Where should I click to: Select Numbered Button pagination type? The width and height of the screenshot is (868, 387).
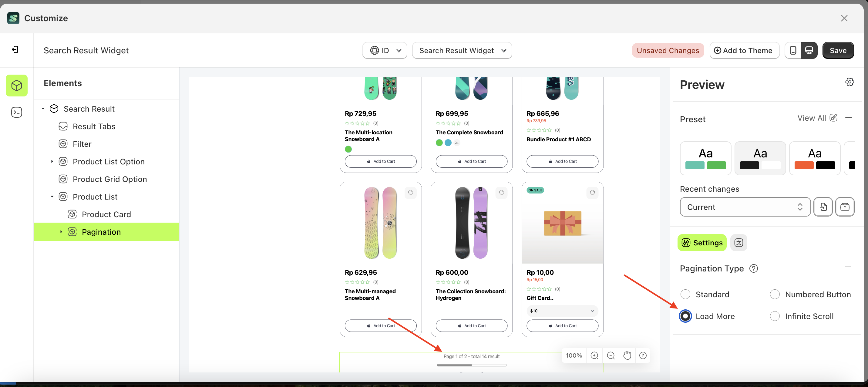775,294
